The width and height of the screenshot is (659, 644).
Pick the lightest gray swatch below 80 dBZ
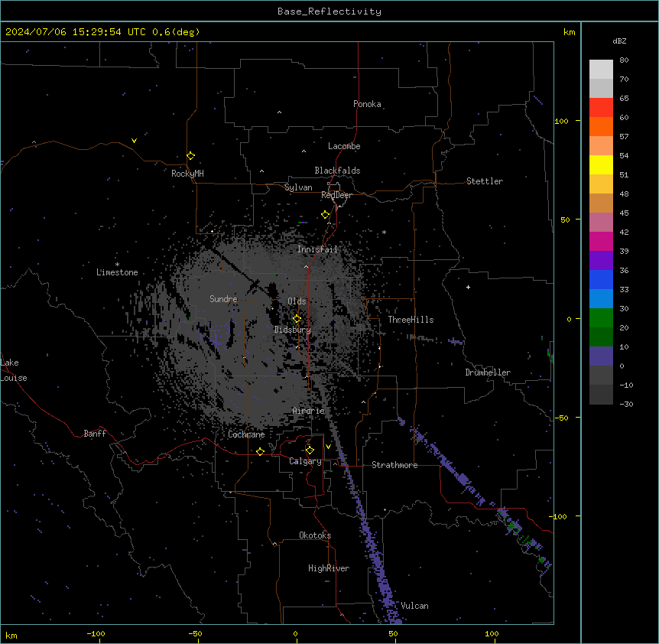point(601,69)
